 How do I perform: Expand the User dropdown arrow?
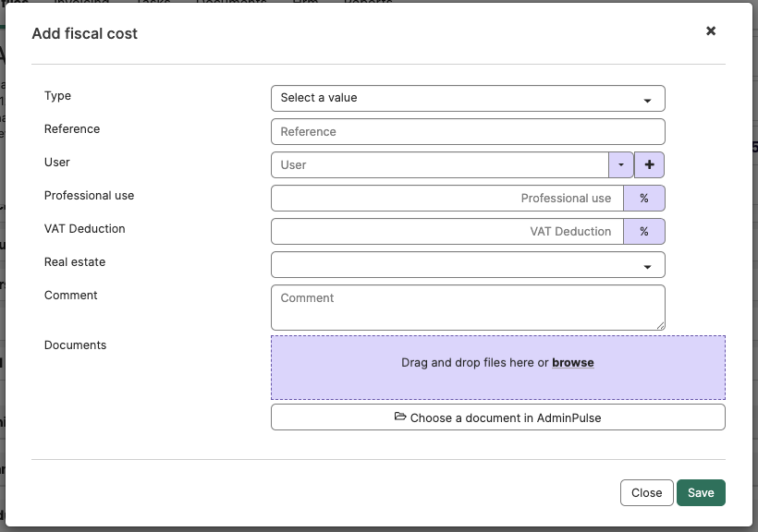(621, 164)
